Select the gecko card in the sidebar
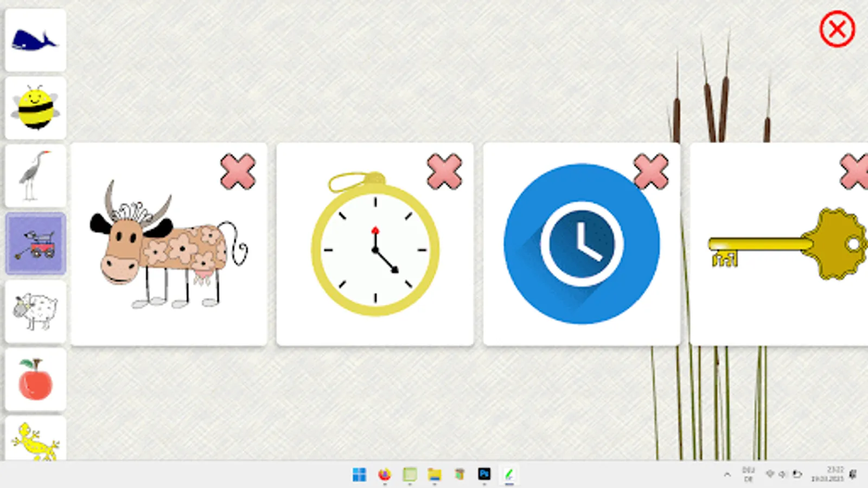The image size is (868, 488). (x=35, y=442)
